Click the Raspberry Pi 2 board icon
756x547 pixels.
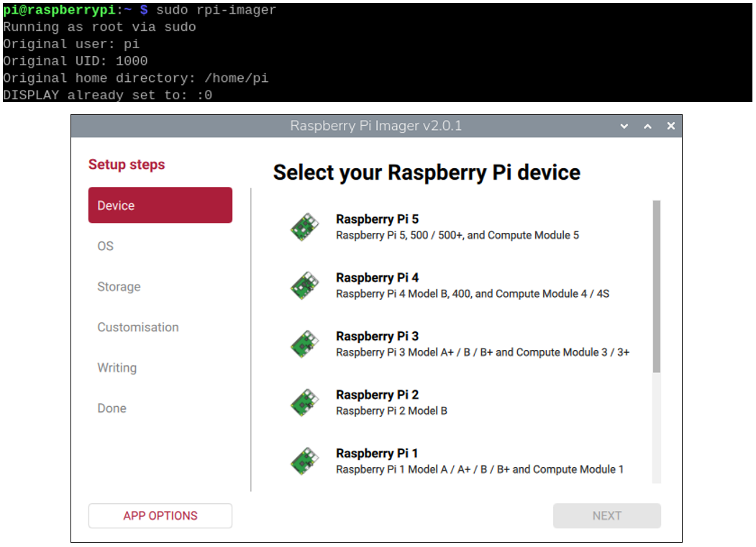[x=305, y=403]
